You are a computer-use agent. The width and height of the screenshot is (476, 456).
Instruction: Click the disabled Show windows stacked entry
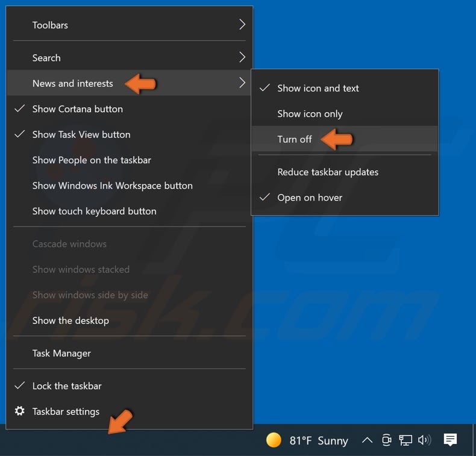[130, 269]
